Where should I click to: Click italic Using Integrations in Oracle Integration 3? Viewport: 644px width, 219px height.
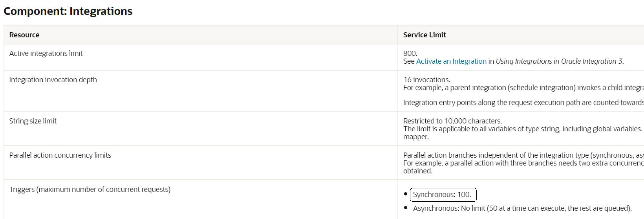[x=559, y=61]
